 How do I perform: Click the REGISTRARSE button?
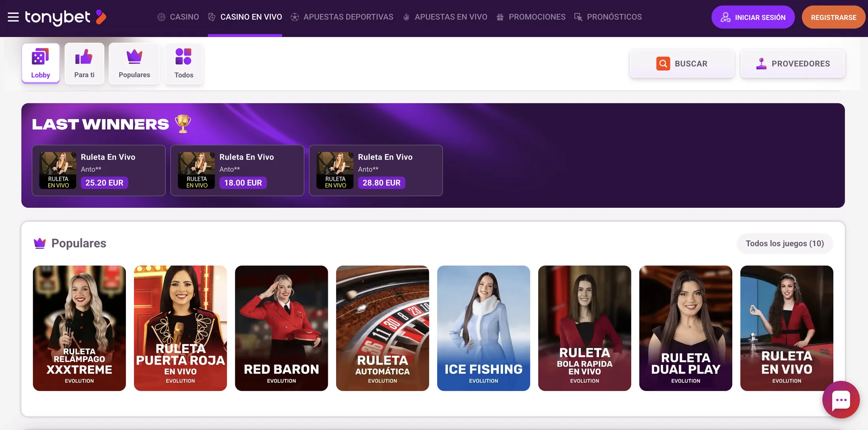pos(833,17)
